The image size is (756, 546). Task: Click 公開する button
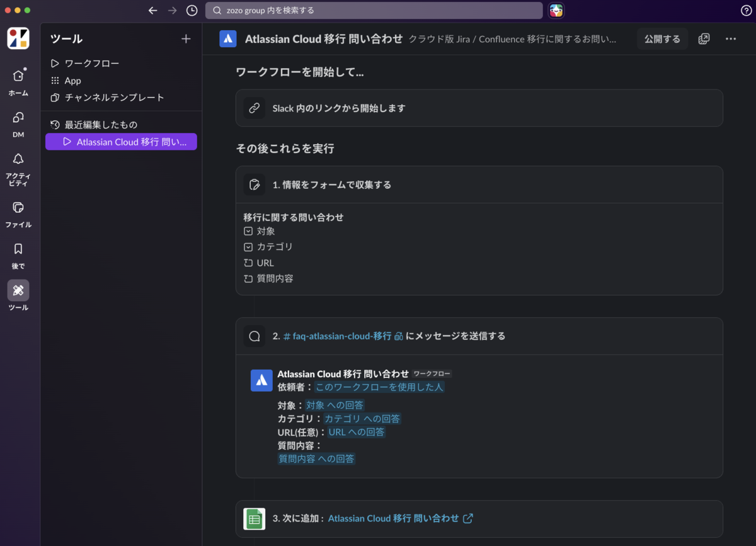pyautogui.click(x=662, y=39)
